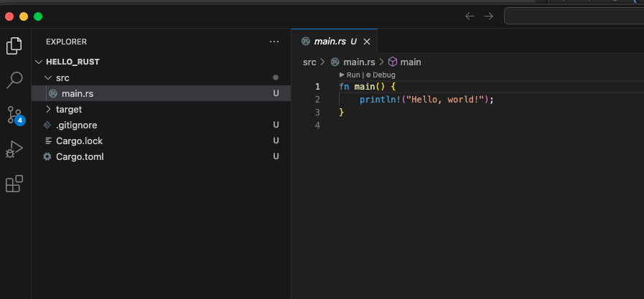644x299 pixels.
Task: Click the main function breadcrumb symbol
Action: coord(405,62)
